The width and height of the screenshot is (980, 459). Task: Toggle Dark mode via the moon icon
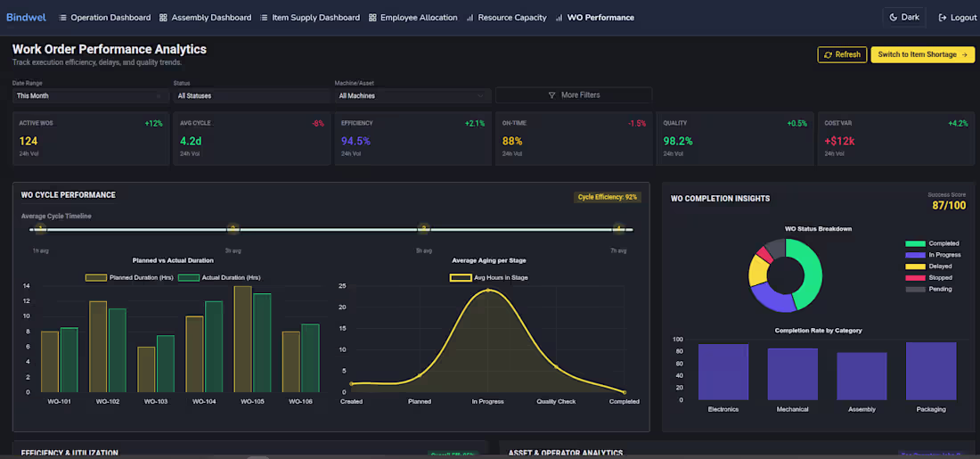point(894,18)
